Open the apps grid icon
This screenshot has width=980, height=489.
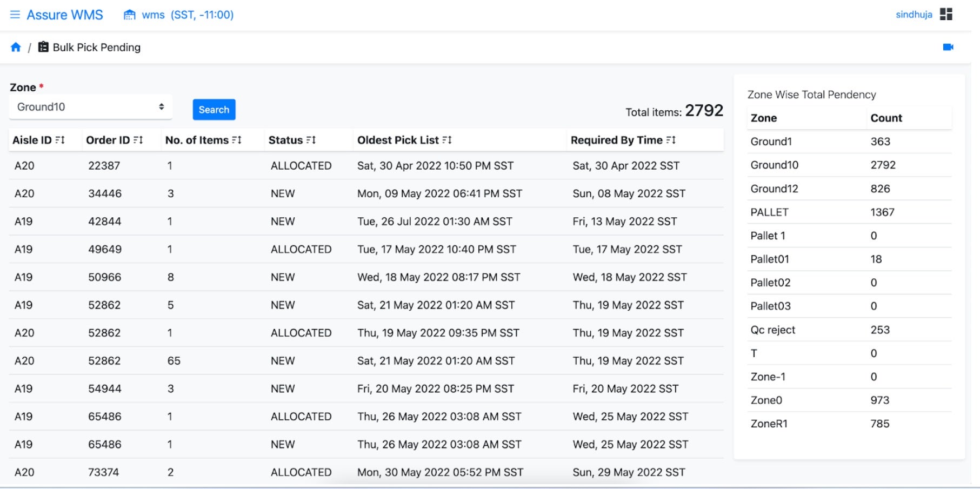pyautogui.click(x=946, y=15)
